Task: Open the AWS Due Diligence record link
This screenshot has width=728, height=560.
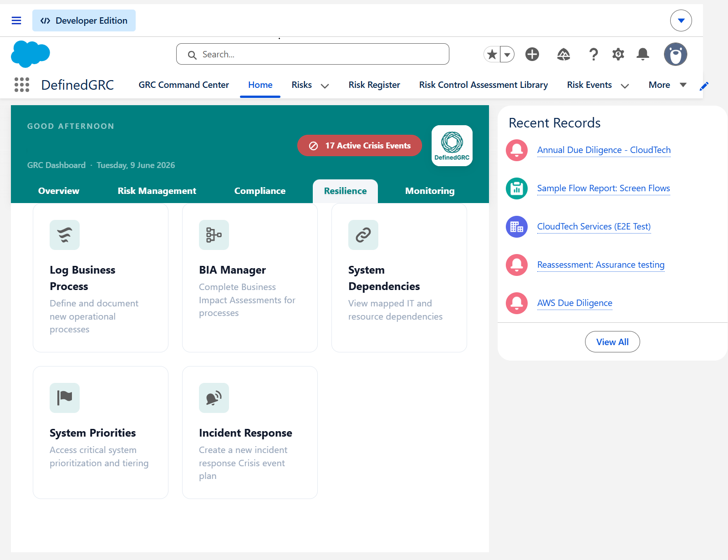Action: (x=575, y=303)
